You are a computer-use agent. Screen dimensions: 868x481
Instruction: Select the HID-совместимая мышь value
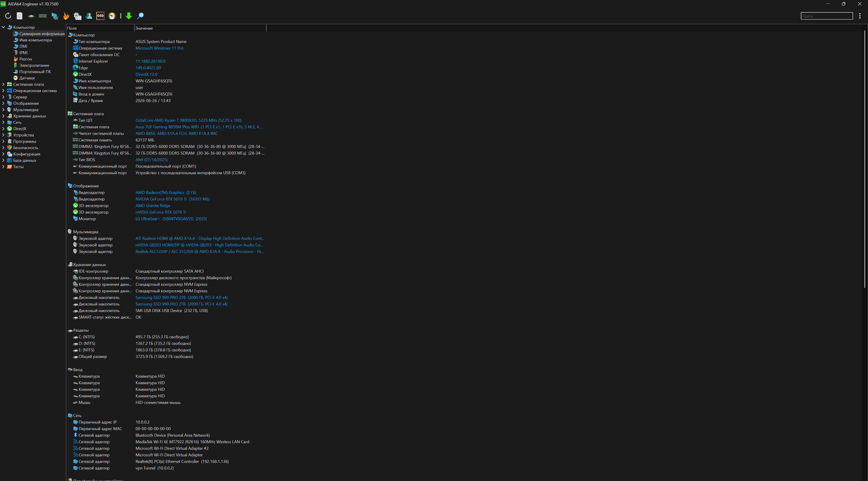click(x=158, y=402)
